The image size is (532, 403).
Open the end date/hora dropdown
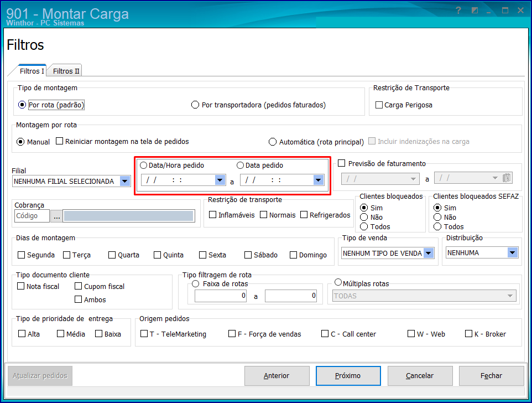tap(318, 180)
